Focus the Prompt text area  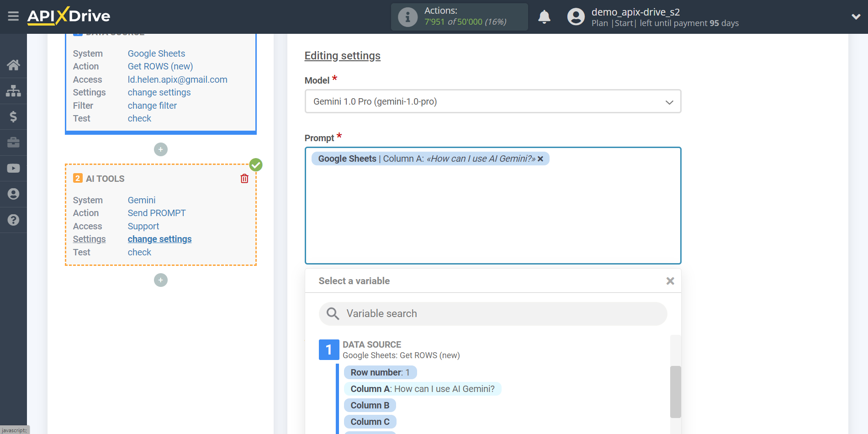point(493,206)
